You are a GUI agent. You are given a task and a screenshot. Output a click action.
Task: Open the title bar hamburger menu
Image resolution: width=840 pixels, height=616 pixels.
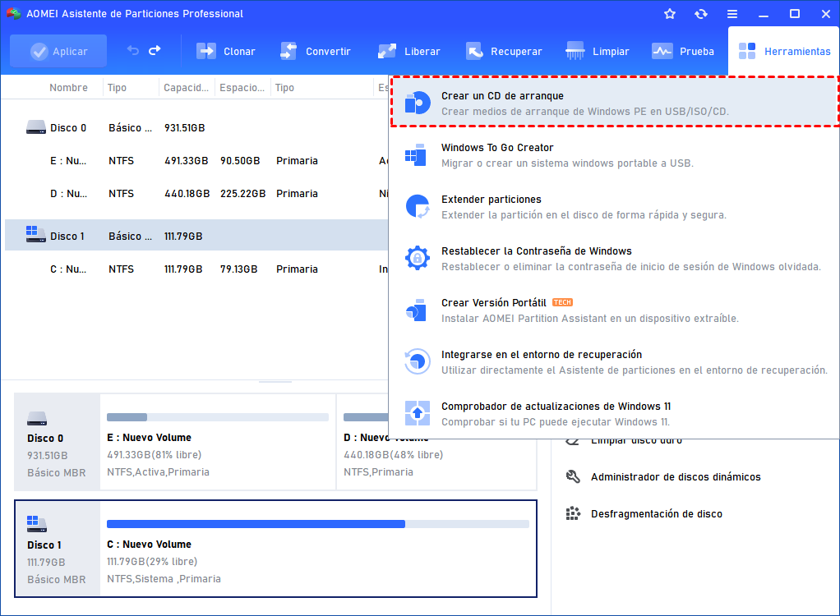point(732,14)
